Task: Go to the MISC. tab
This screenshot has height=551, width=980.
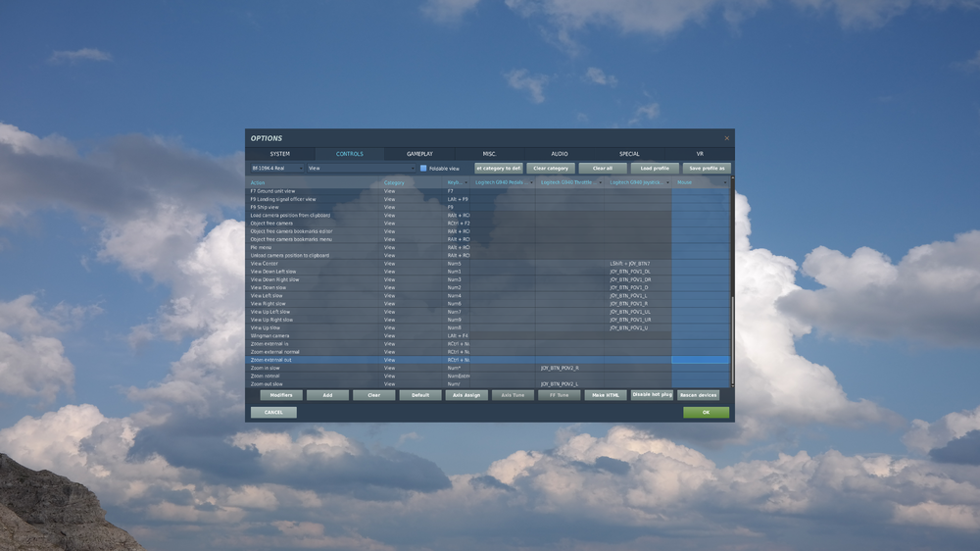Action: (x=489, y=154)
